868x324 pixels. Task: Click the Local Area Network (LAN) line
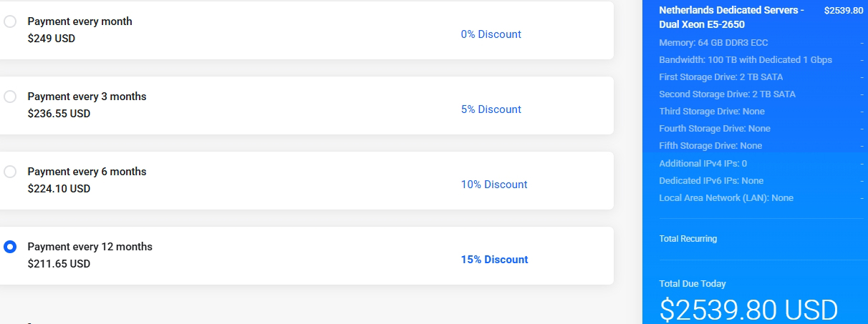click(726, 197)
